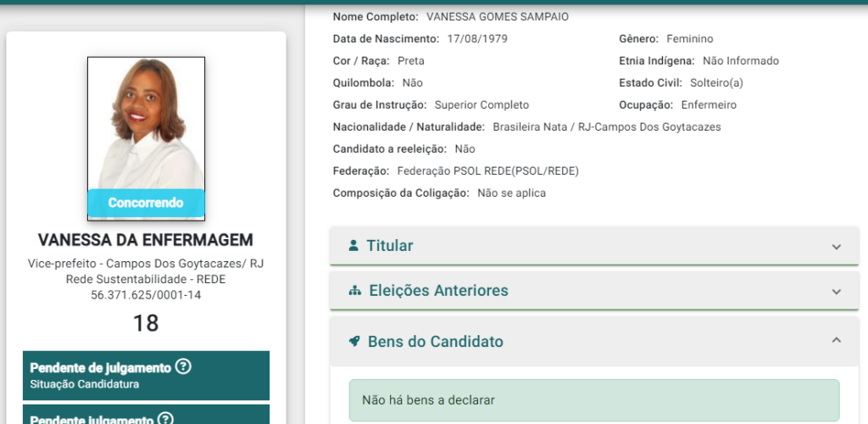Click the hierarchy icon before Eleições Anteriores

click(x=355, y=291)
